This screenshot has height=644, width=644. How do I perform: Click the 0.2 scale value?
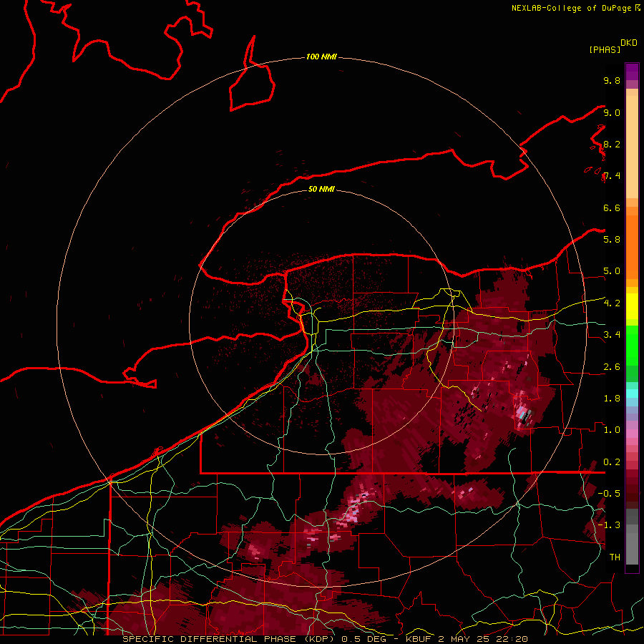click(612, 462)
